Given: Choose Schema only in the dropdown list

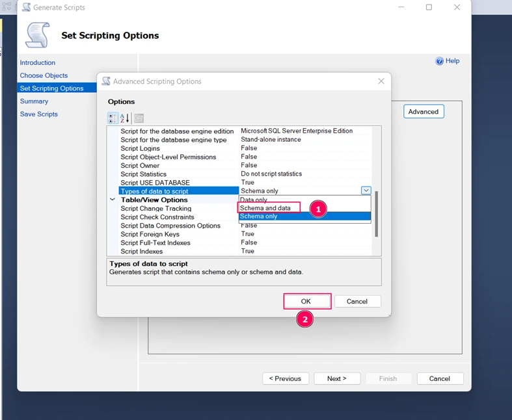Looking at the screenshot, I should point(304,217).
